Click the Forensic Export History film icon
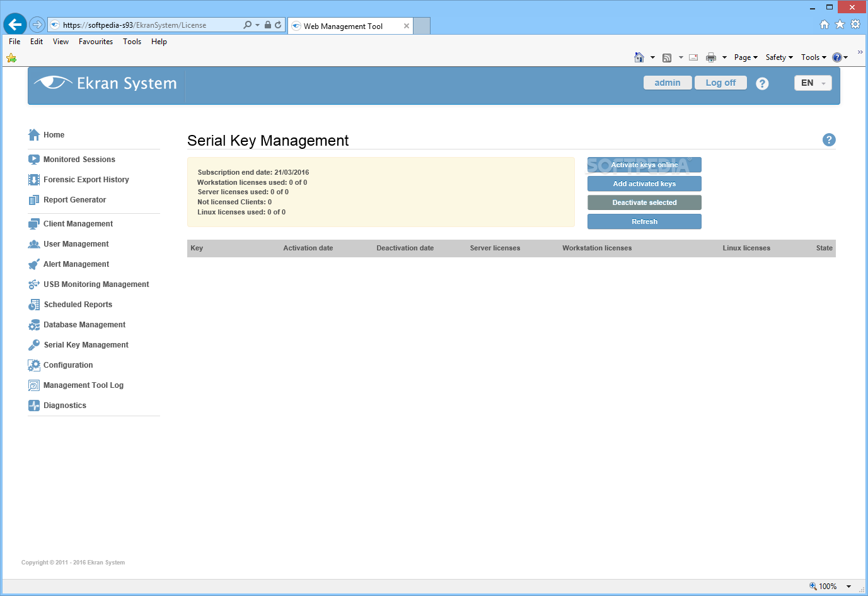 [x=34, y=180]
